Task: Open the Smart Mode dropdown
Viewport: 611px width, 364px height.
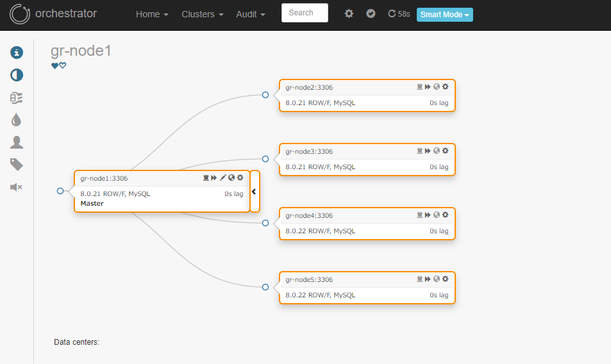Action: 444,14
